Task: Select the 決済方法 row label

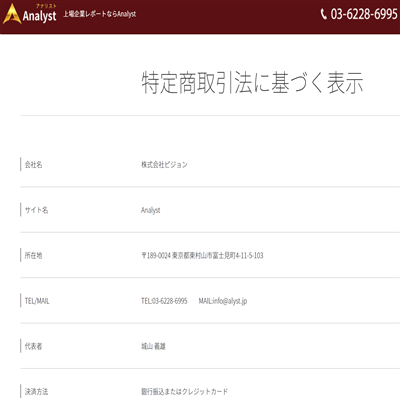Action: [36, 391]
